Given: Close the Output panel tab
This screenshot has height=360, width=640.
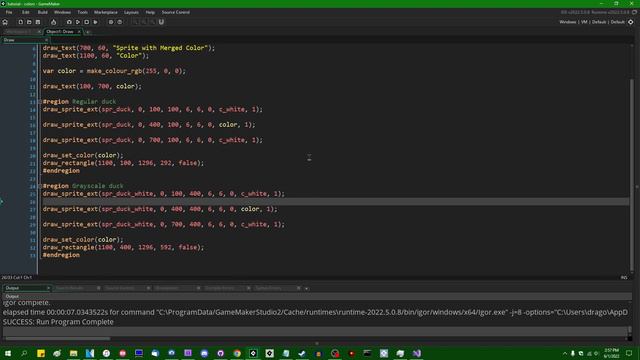Looking at the screenshot, I should click(48, 288).
